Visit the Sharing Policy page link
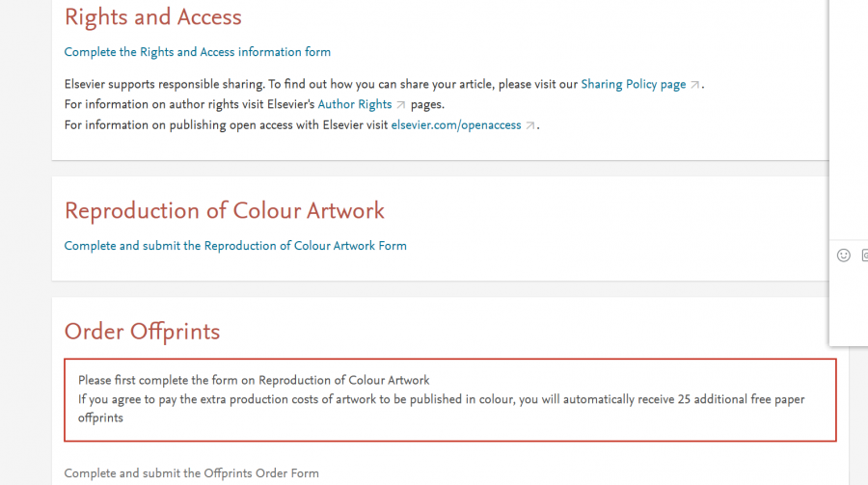The height and width of the screenshot is (485, 868). click(633, 85)
